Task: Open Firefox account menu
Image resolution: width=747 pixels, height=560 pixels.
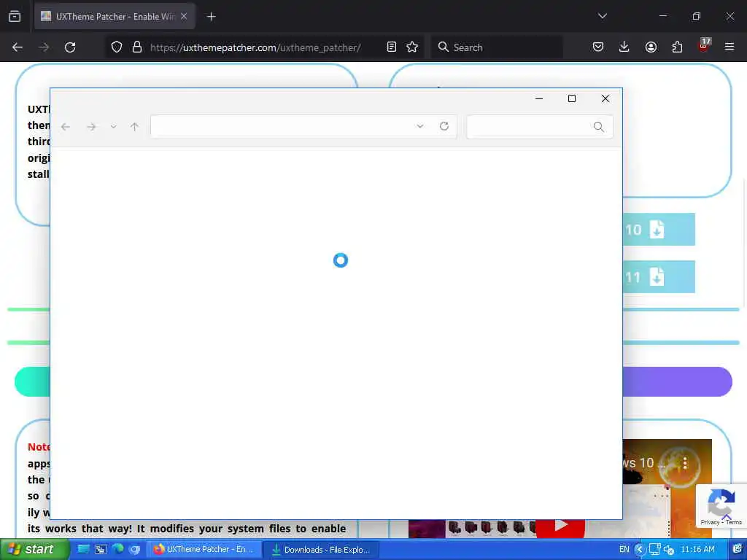Action: tap(651, 47)
